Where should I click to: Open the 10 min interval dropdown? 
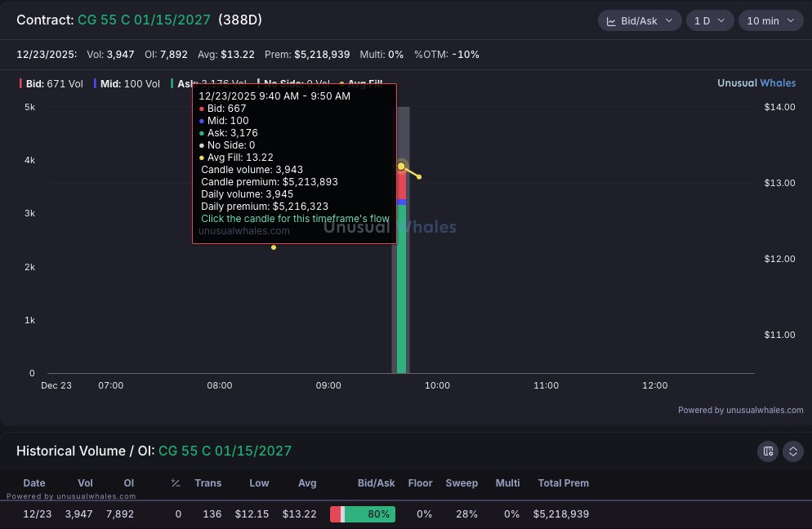(x=770, y=20)
